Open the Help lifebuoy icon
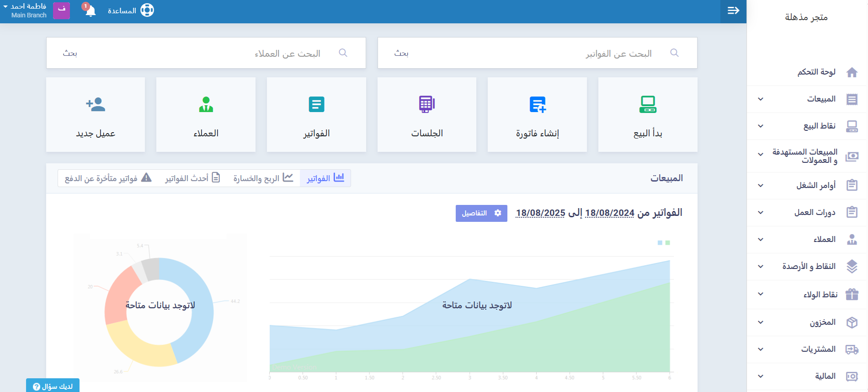868x392 pixels. 147,10
